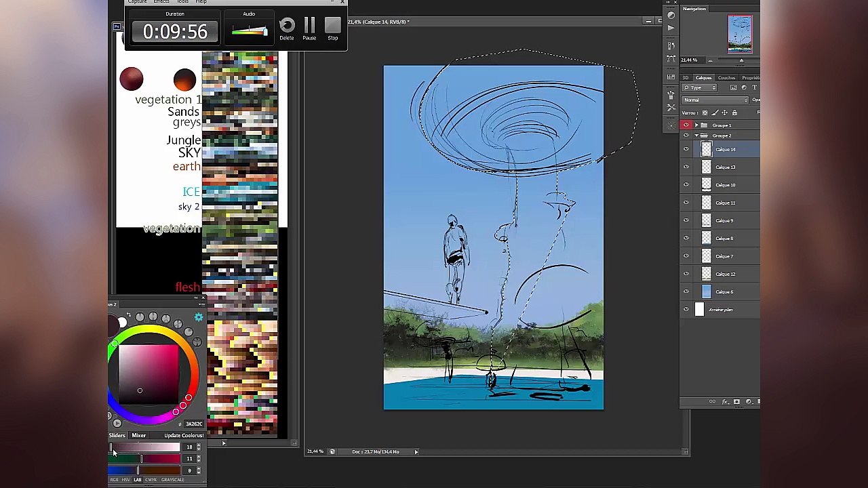The width and height of the screenshot is (868, 488).
Task: Toggle visibility of Calque 14
Action: pos(686,149)
